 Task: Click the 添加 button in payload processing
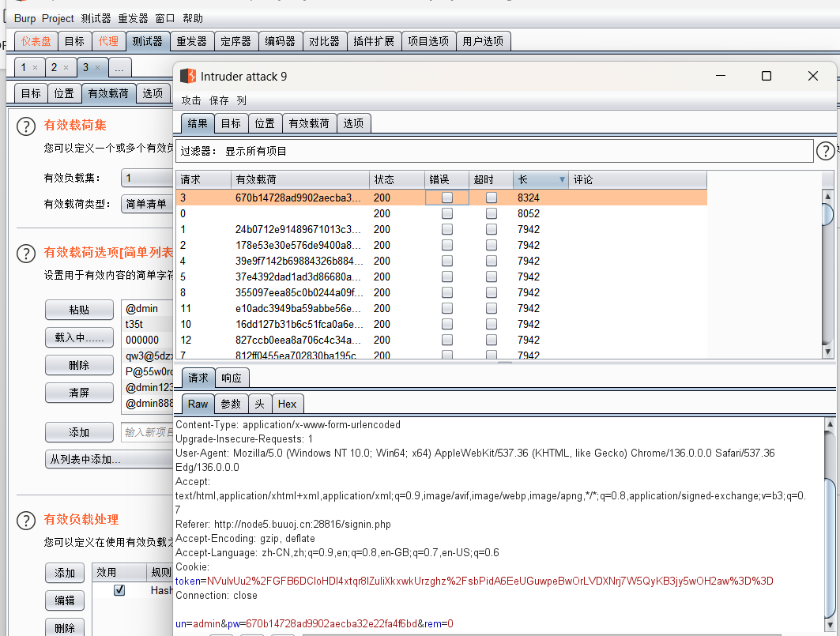click(x=65, y=573)
